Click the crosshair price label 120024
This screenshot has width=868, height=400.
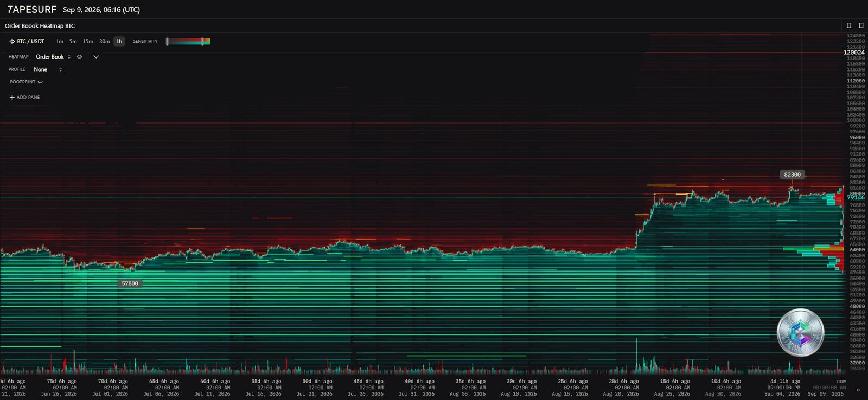854,53
